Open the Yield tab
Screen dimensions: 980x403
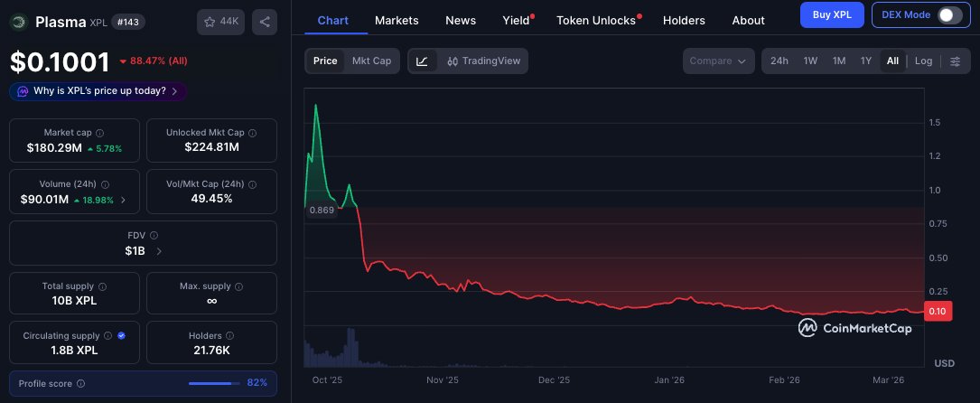tap(517, 21)
